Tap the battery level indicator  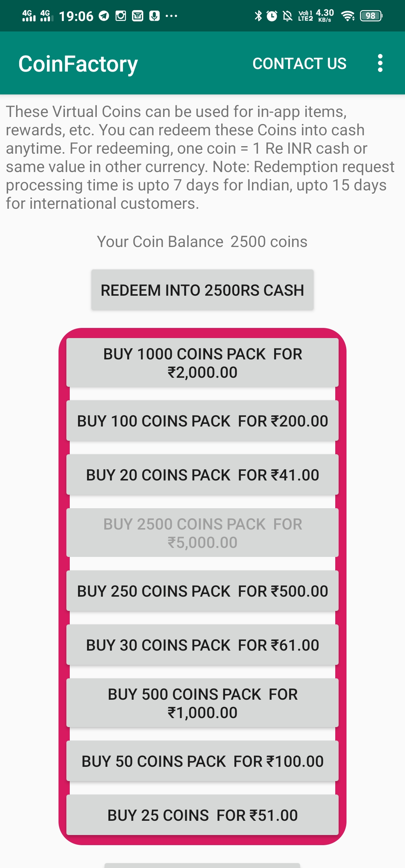[x=371, y=16]
